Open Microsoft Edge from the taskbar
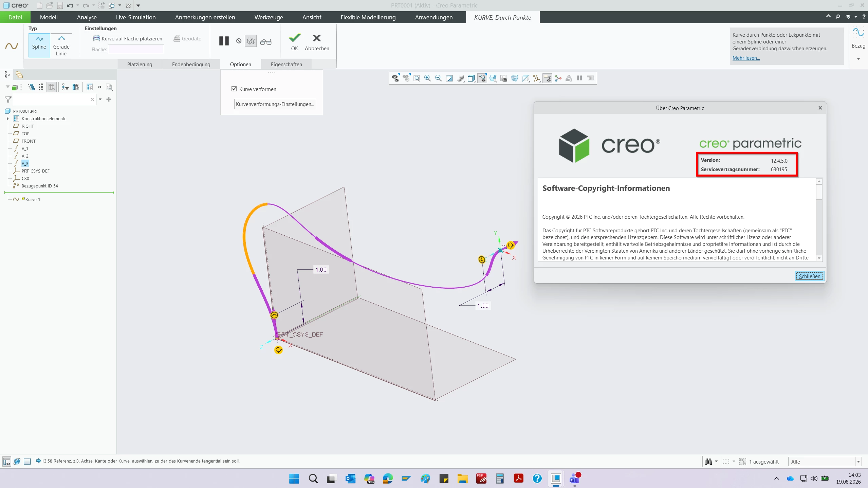This screenshot has height=488, width=868. (x=388, y=479)
